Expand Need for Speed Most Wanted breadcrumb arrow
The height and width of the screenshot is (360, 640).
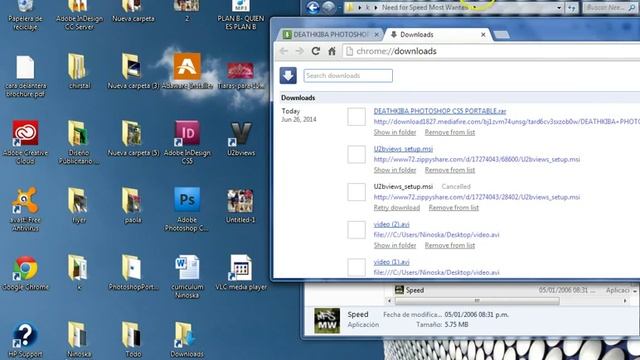click(x=474, y=7)
